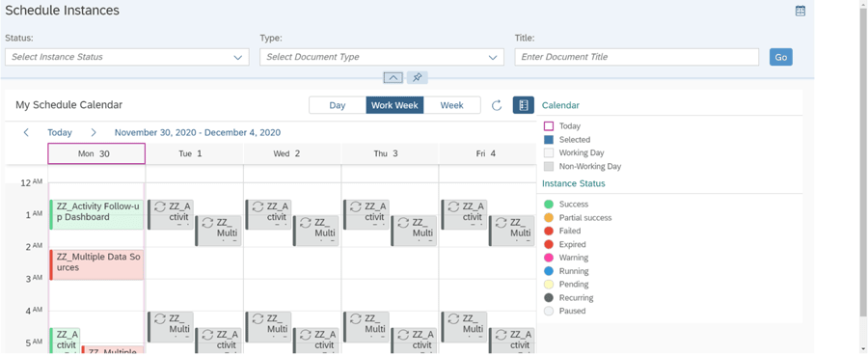The width and height of the screenshot is (868, 356).
Task: Go to the next week arrow
Action: (94, 132)
